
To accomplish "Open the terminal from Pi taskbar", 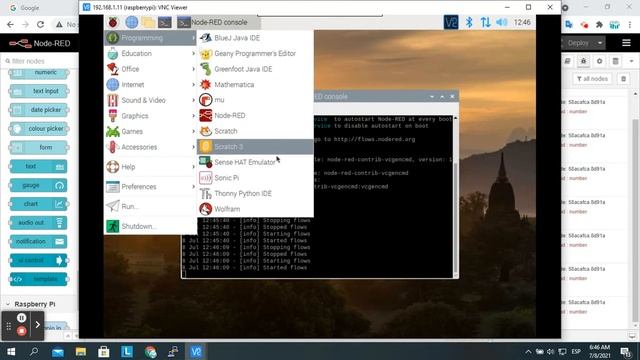I will (165, 22).
